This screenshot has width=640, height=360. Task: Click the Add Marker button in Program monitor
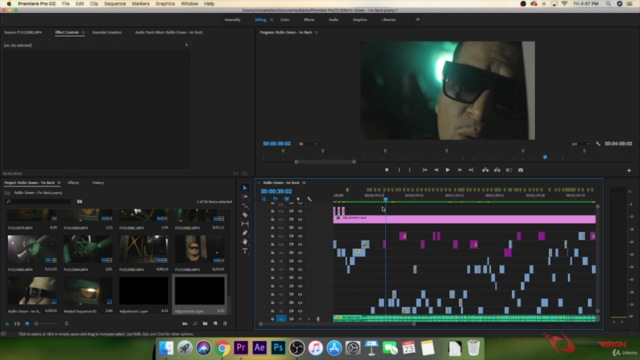pyautogui.click(x=387, y=170)
